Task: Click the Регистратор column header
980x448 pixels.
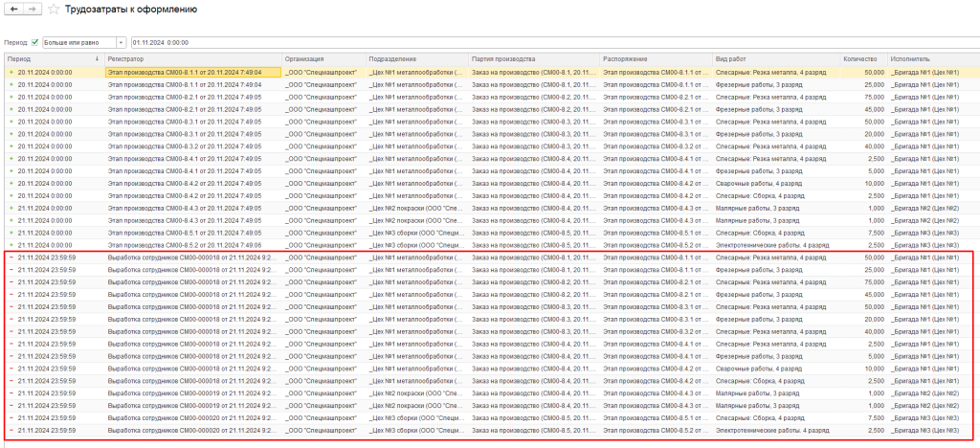Action: (x=192, y=58)
